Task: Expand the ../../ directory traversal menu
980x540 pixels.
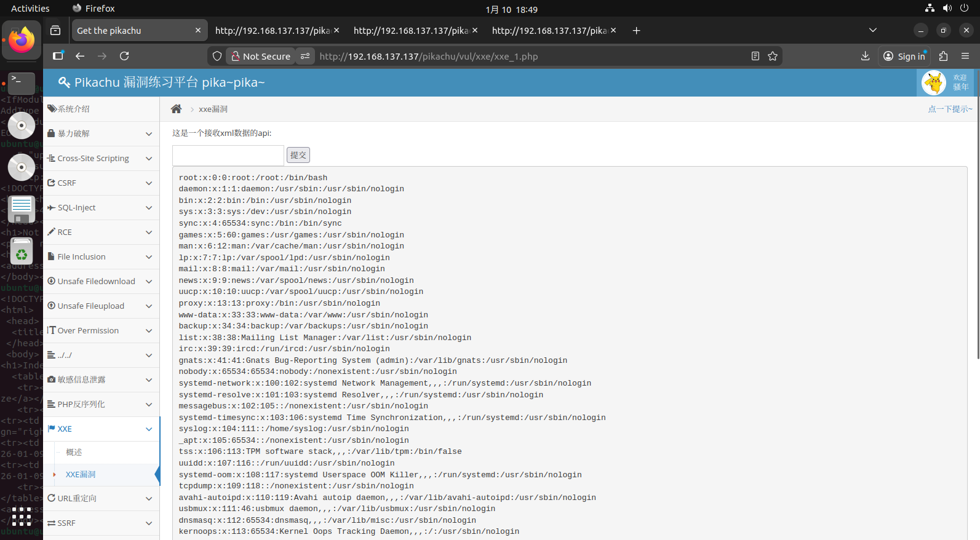Action: point(102,355)
